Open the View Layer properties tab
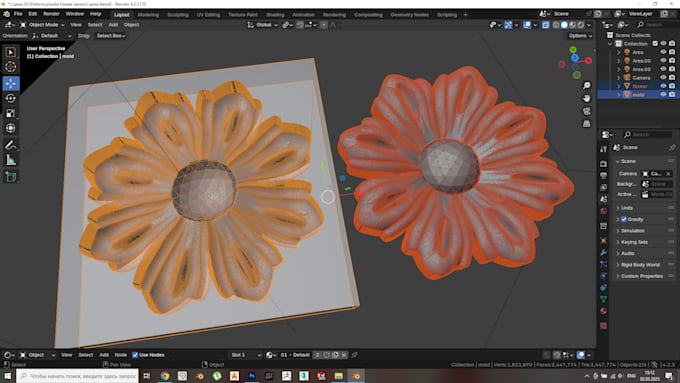The height and width of the screenshot is (383, 680). pyautogui.click(x=603, y=187)
